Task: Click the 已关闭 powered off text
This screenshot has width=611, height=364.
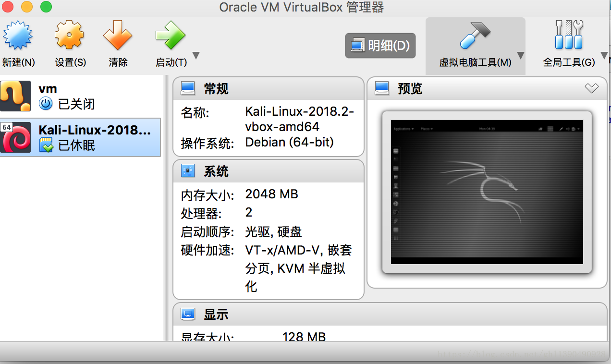Action: tap(76, 103)
